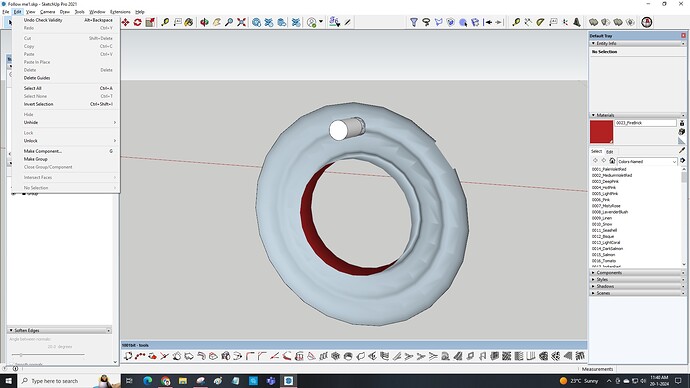The image size is (690, 388).
Task: Click the last 1001bit tools toolbar icon
Action: [580, 356]
